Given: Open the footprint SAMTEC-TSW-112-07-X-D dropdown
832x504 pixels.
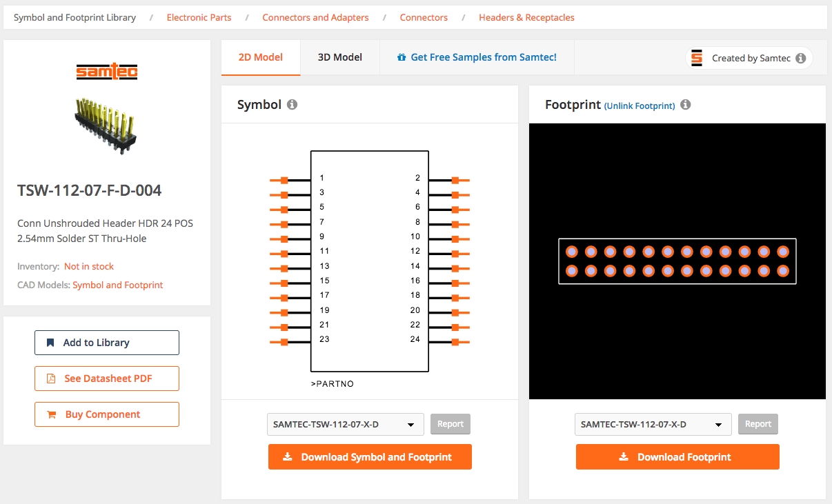Looking at the screenshot, I should point(653,425).
